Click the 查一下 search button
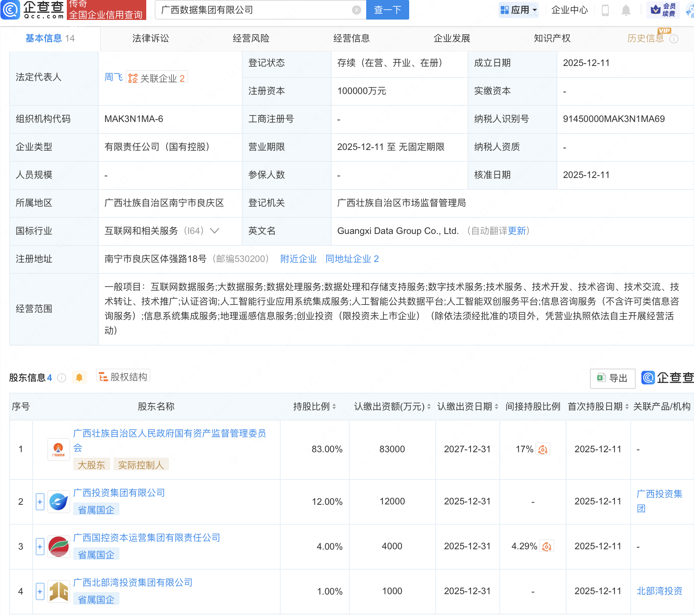The width and height of the screenshot is (694, 616). click(x=387, y=10)
